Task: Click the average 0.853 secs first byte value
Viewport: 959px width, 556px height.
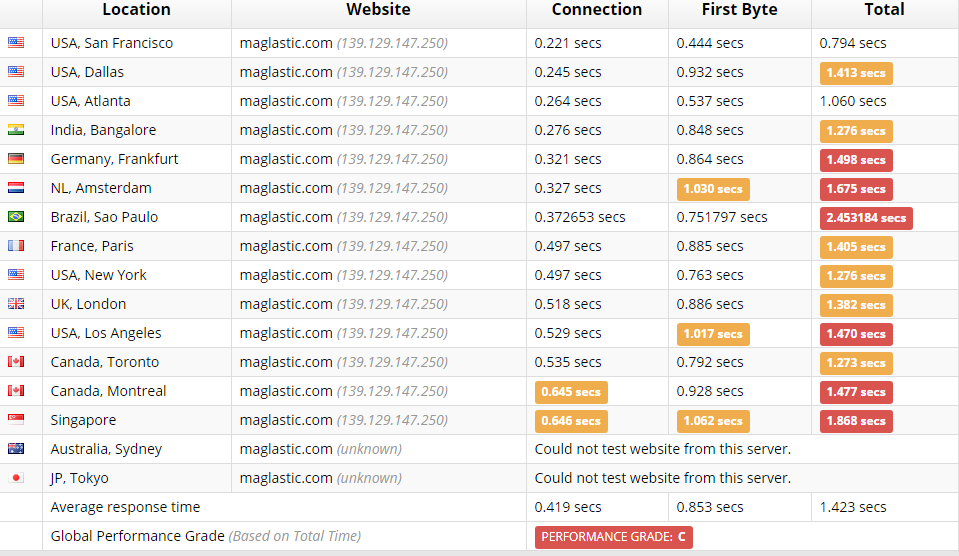Action: (x=709, y=507)
